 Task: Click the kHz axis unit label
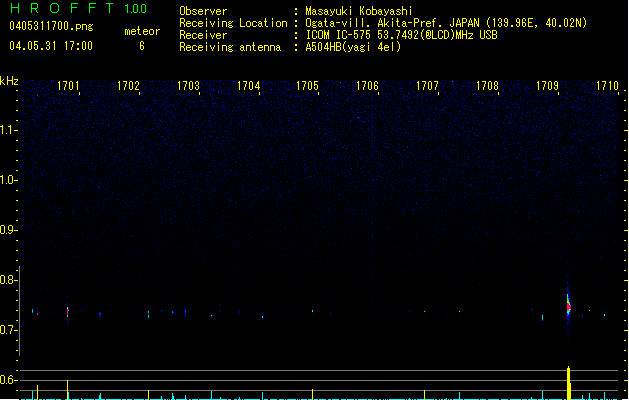pyautogui.click(x=9, y=81)
